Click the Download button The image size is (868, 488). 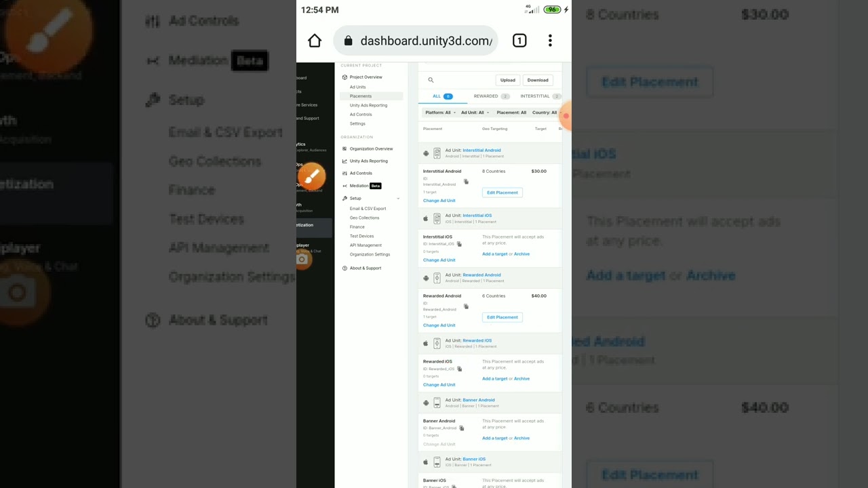pos(538,80)
